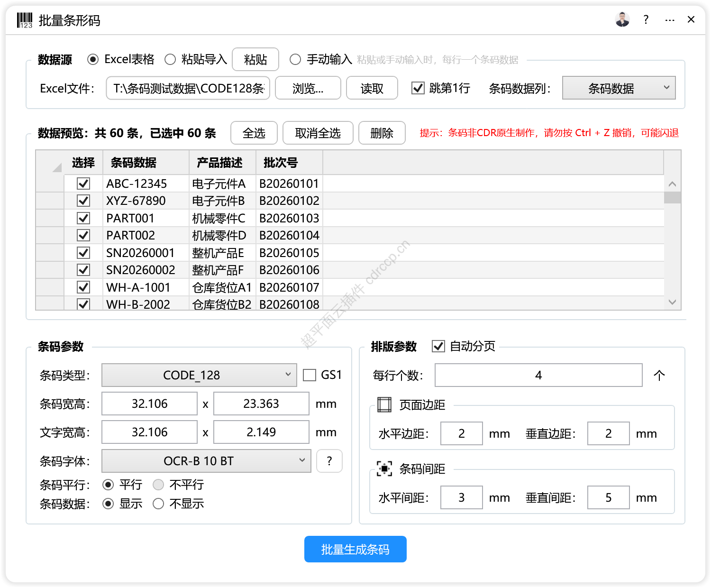Click the 粘贴 paste button
Viewport: 711px width, 588px height.
pyautogui.click(x=255, y=60)
